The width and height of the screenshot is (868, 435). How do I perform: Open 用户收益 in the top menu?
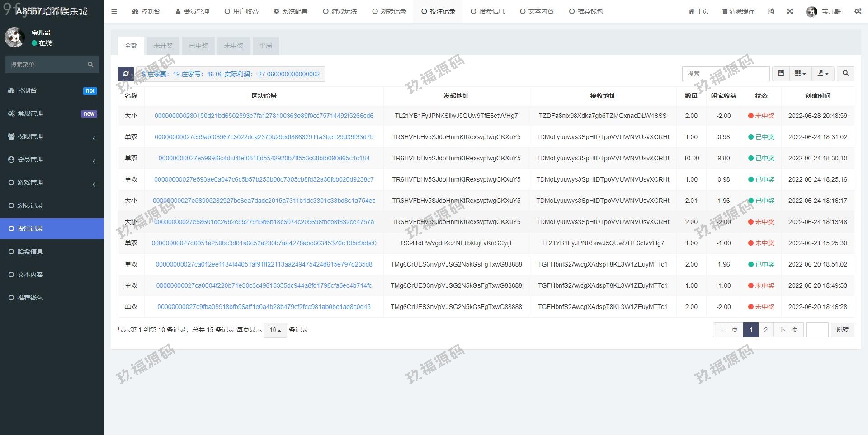[242, 11]
